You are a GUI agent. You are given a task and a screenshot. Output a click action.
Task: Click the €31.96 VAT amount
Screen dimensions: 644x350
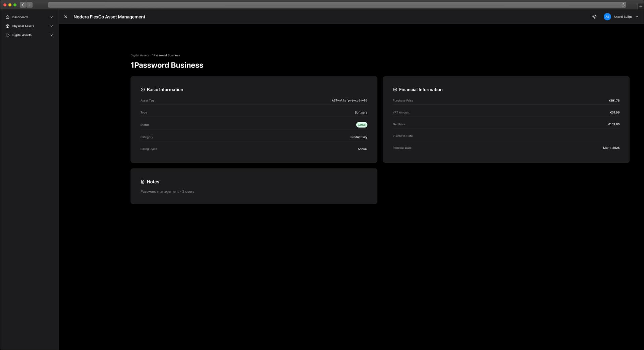click(x=614, y=113)
